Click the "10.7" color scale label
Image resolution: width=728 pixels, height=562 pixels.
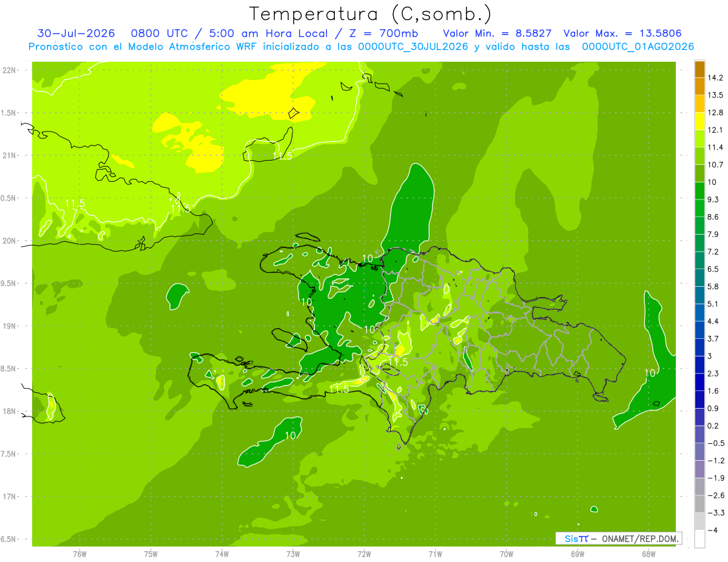[715, 165]
